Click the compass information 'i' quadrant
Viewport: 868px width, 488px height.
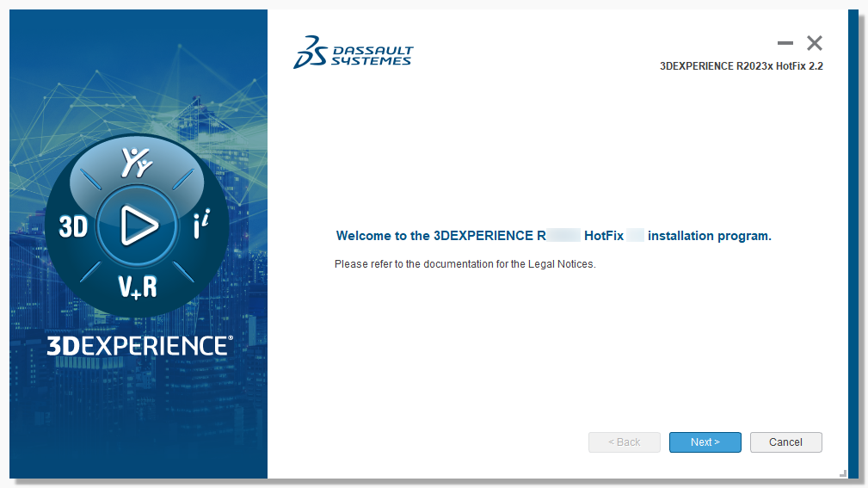click(200, 226)
